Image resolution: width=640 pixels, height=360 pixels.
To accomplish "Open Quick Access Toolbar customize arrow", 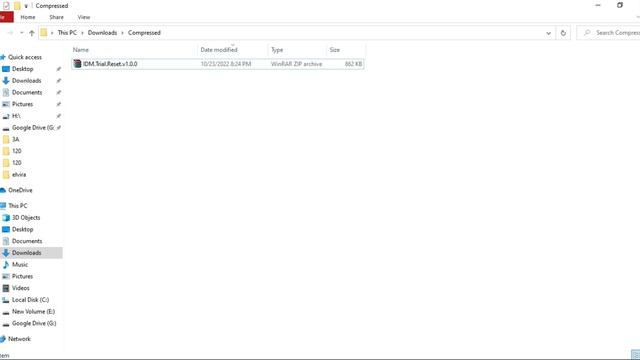I will click(26, 6).
